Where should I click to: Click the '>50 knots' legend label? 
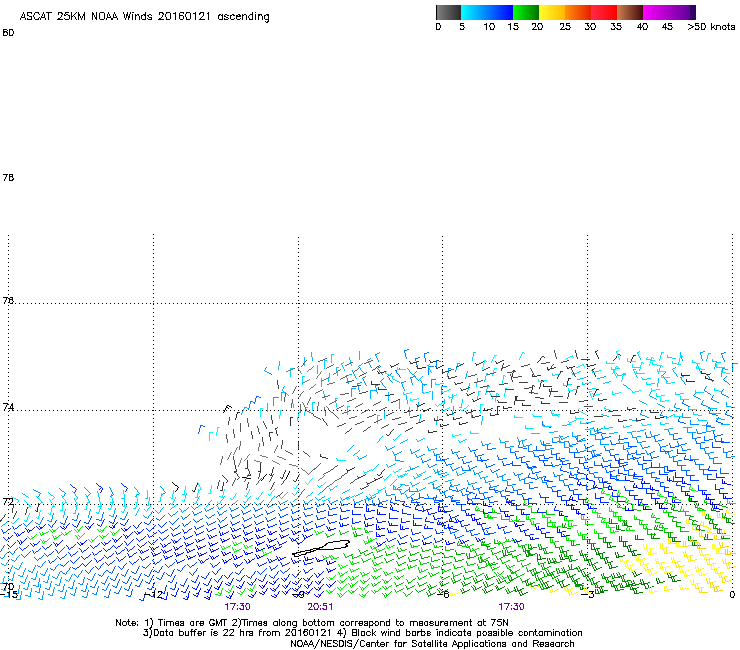click(711, 27)
